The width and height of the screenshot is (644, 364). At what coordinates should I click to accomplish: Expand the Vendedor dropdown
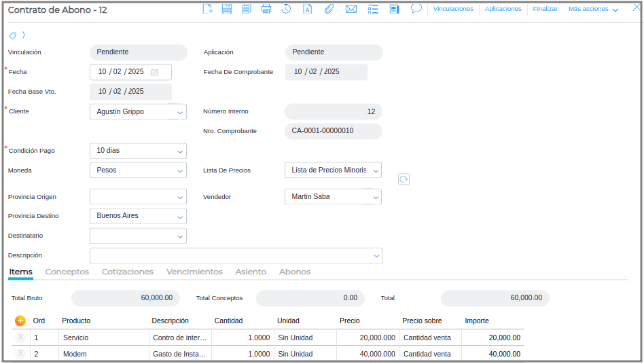point(376,197)
